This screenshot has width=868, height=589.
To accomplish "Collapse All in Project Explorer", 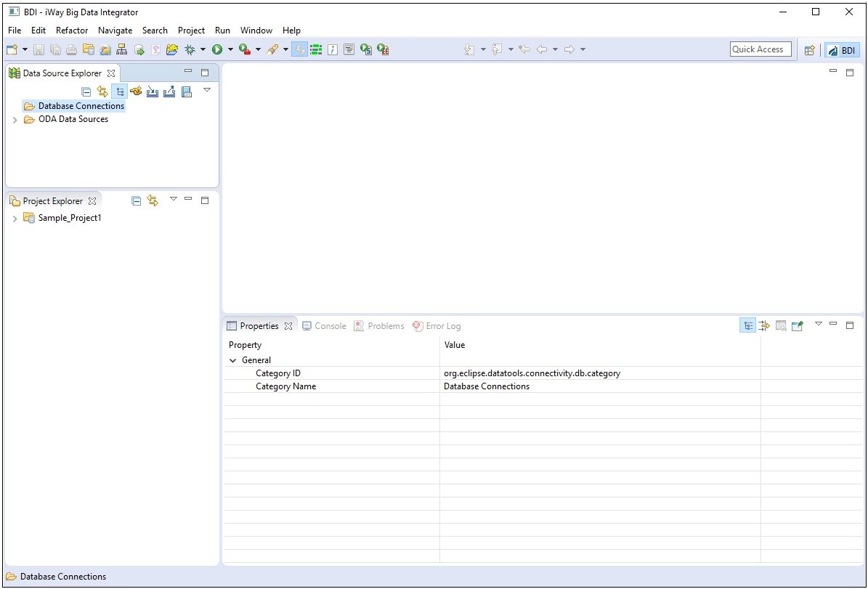I will coord(136,201).
